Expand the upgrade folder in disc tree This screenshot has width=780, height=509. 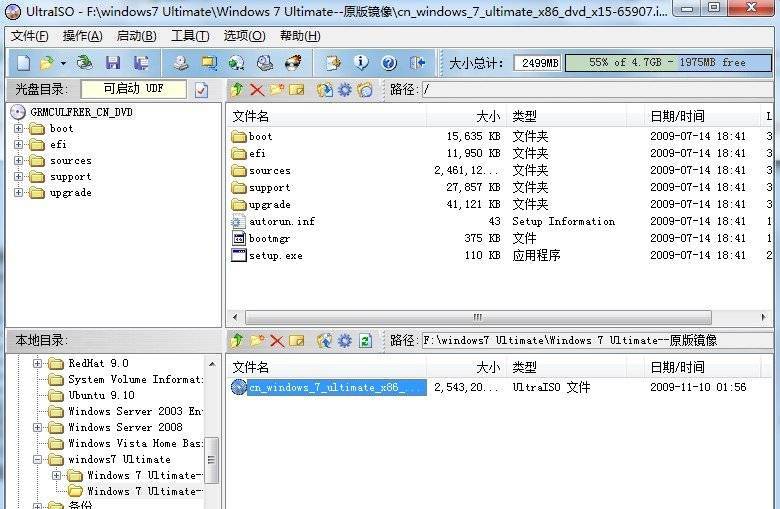[18, 192]
